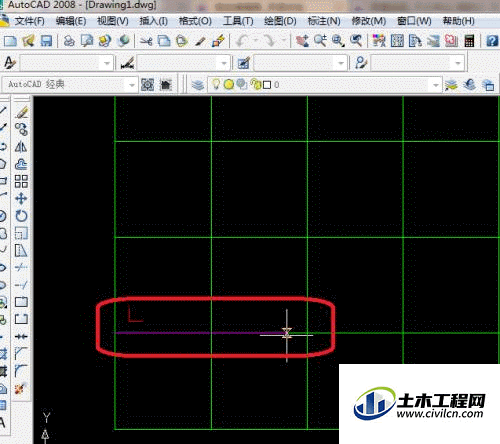Save the drawing with floppy disk icon
This screenshot has height=444, width=500.
point(46,41)
